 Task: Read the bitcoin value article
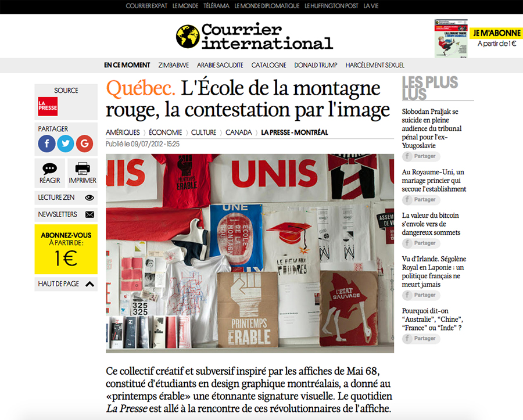431,224
